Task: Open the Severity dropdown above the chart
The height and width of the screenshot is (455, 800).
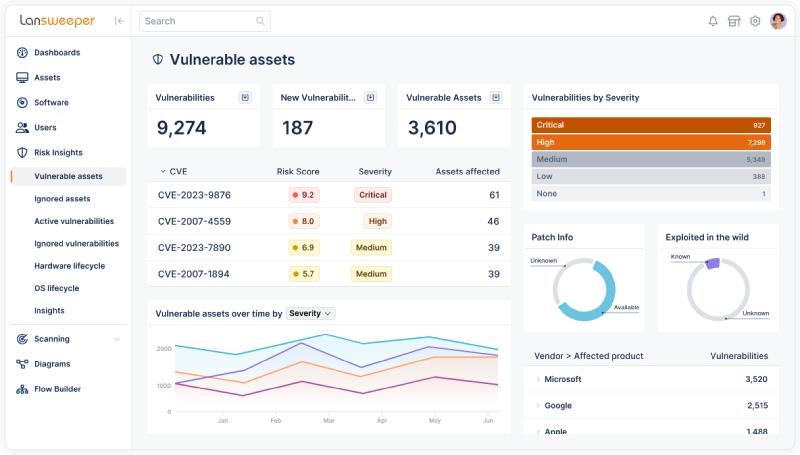Action: [x=310, y=313]
